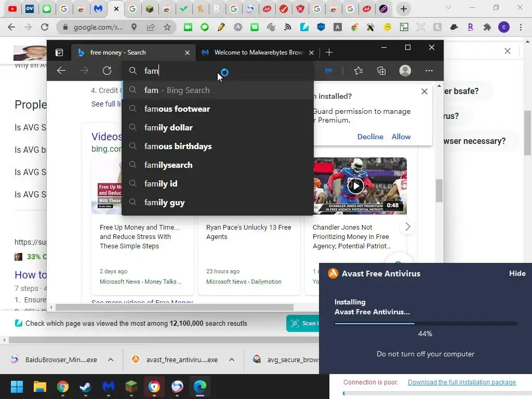
Task: Open the Edge profile avatar
Action: pos(405,71)
